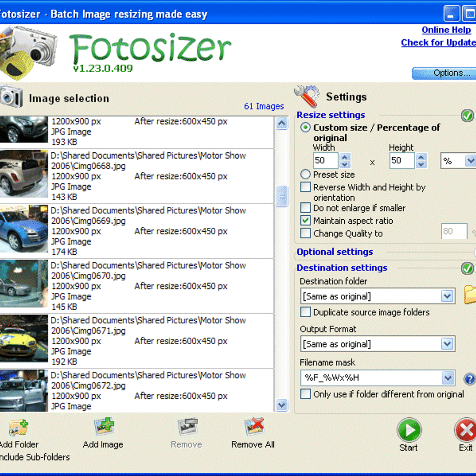Open the Output Format dropdown

click(447, 344)
